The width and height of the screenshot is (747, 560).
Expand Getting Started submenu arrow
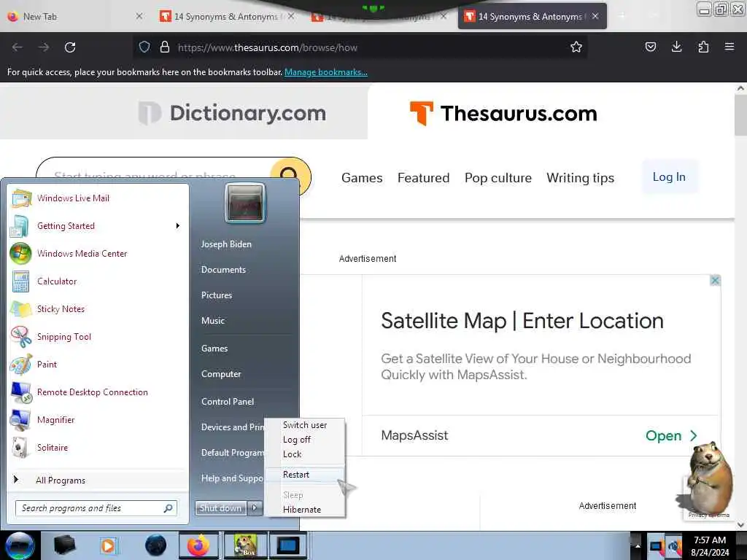tap(178, 226)
